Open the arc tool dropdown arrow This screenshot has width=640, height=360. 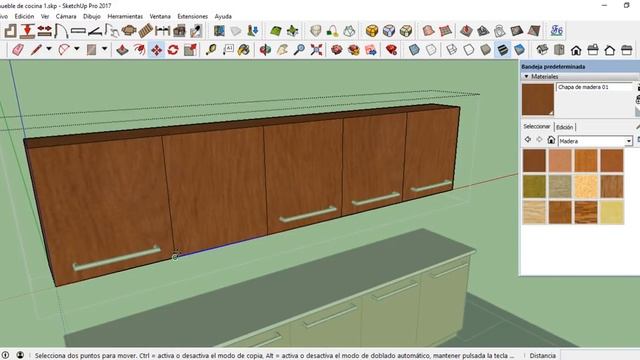[76, 49]
